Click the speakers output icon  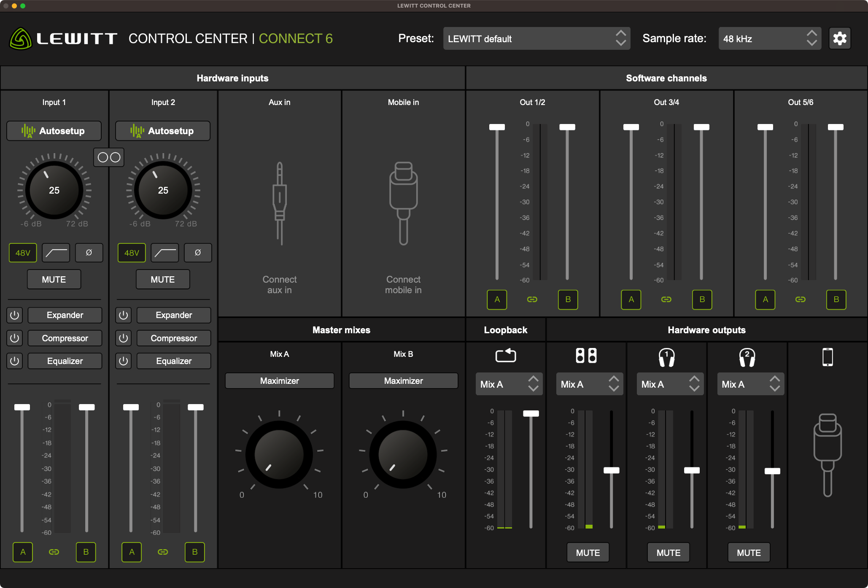(586, 356)
